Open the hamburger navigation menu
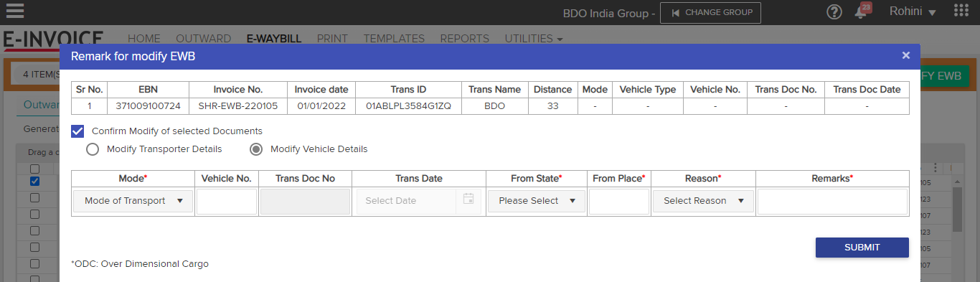Viewport: 980px width, 282px height. tap(14, 11)
